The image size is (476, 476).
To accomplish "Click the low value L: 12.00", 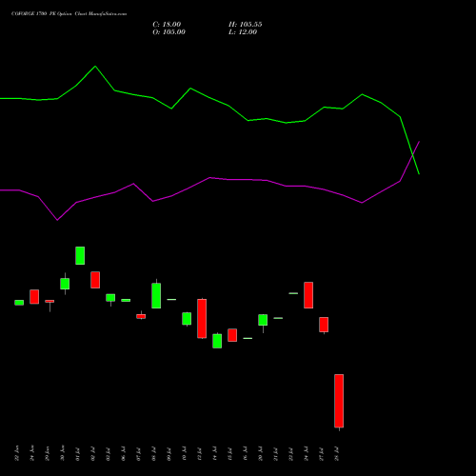I will click(x=243, y=32).
